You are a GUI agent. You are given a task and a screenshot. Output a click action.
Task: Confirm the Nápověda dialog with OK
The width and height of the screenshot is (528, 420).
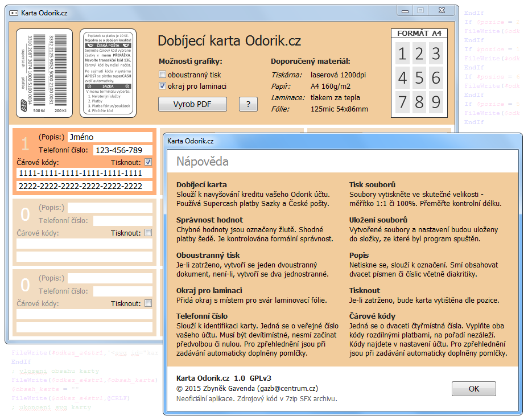pyautogui.click(x=473, y=389)
